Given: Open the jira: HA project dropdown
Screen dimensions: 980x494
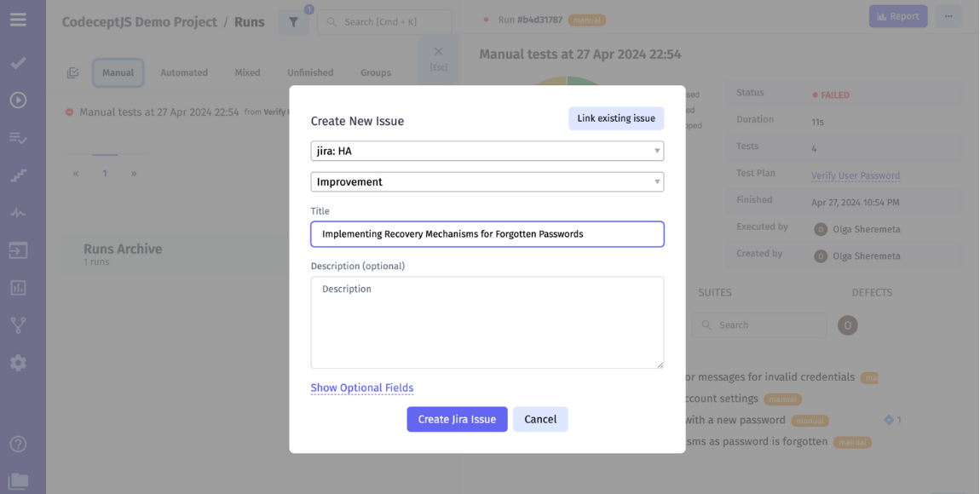Looking at the screenshot, I should tap(487, 150).
